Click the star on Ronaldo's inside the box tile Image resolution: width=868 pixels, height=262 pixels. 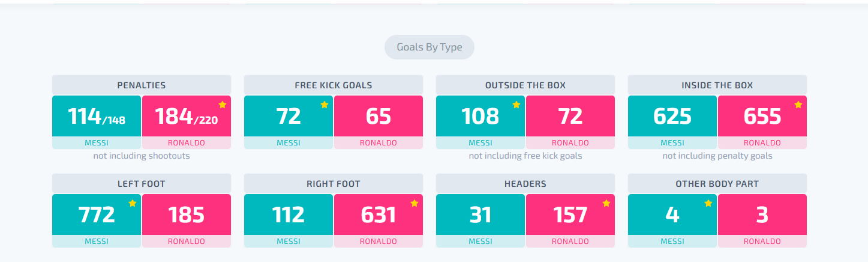click(798, 105)
